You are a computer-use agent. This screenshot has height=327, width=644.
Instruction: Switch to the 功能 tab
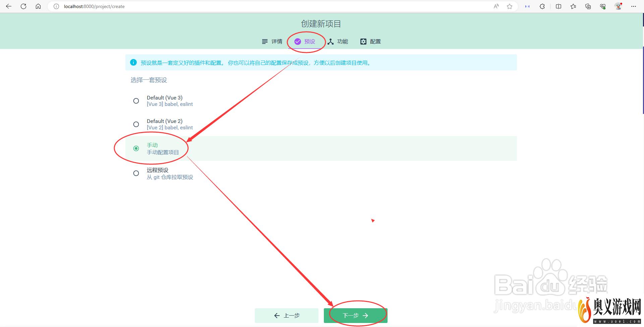[x=338, y=42]
